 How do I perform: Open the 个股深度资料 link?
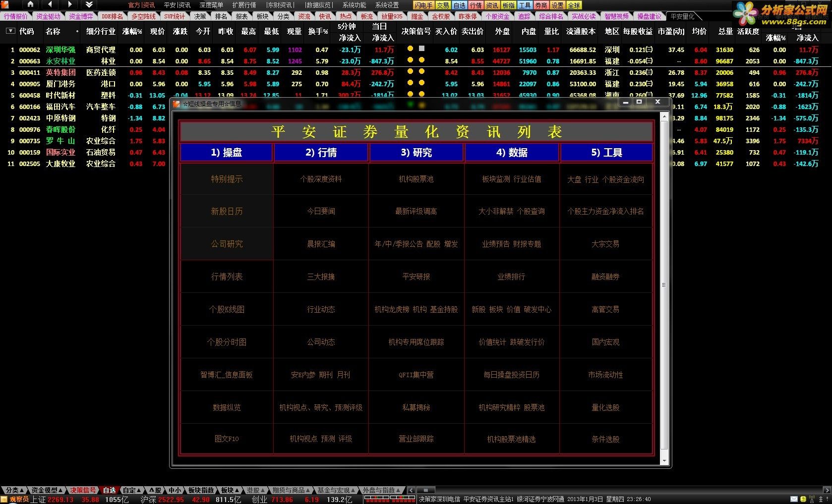point(321,179)
